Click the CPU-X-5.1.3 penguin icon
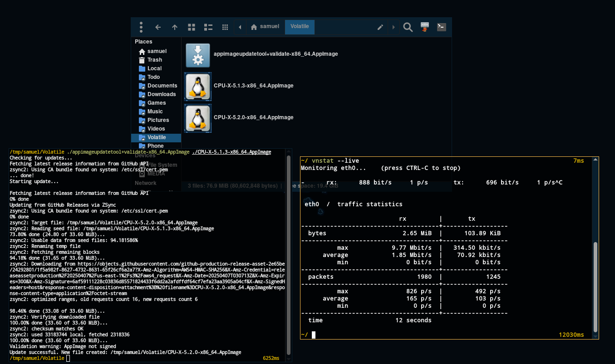615x364 pixels. tap(197, 86)
